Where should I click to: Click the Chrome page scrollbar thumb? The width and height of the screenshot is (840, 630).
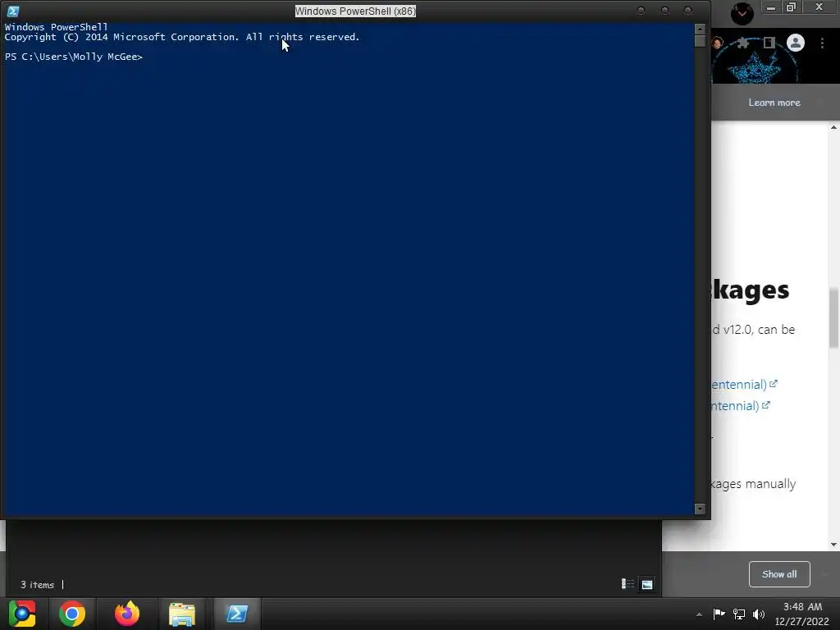(x=833, y=317)
